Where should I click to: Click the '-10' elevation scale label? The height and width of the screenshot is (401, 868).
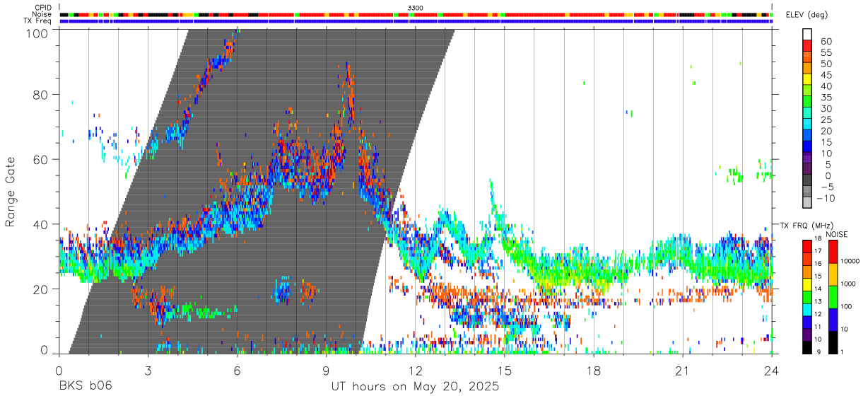pos(826,199)
